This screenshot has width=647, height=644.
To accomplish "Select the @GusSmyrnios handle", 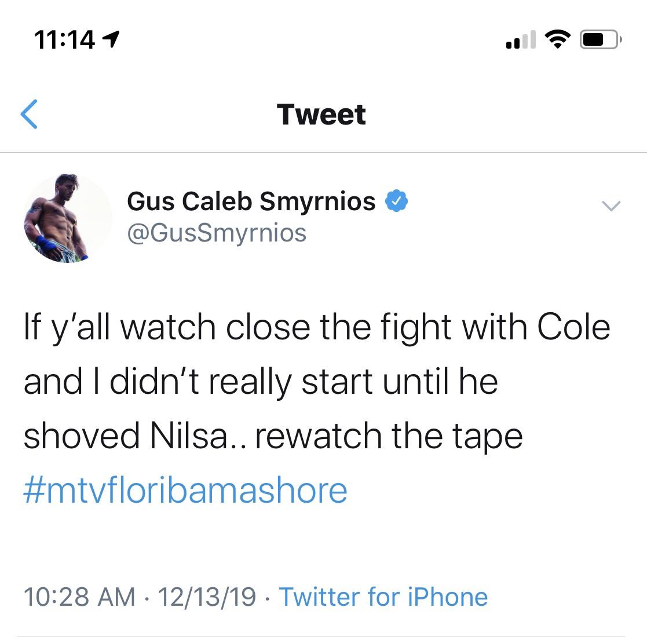I will click(x=217, y=233).
